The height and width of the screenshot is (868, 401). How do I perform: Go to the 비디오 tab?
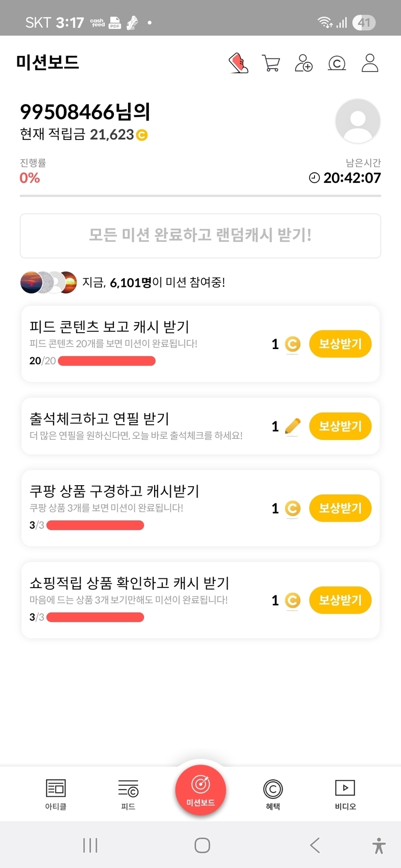(x=345, y=794)
